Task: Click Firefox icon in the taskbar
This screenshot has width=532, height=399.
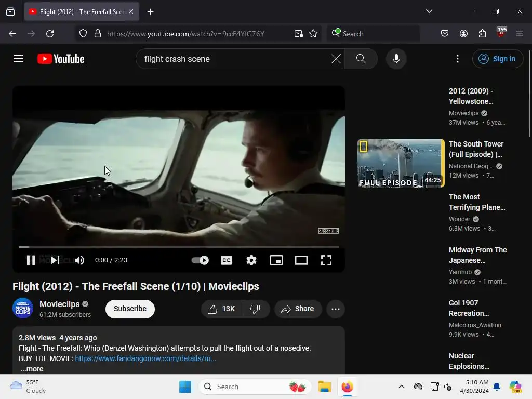Action: [347, 387]
